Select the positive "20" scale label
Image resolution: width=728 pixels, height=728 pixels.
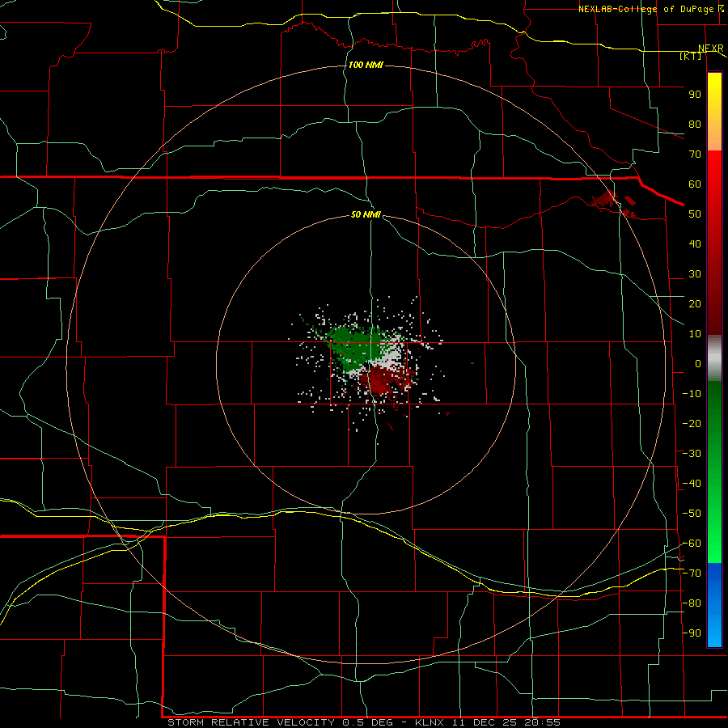click(x=695, y=304)
